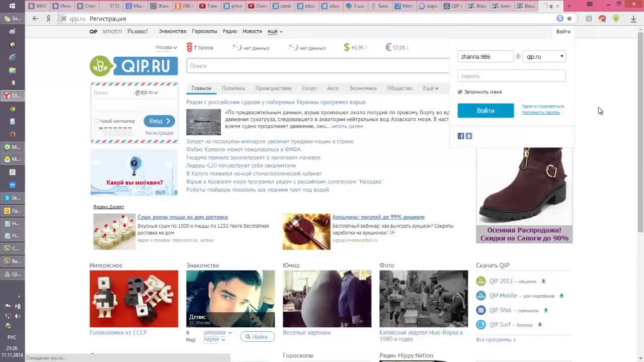Stop page loading with the X icon
The image size is (644, 362).
point(63,19)
